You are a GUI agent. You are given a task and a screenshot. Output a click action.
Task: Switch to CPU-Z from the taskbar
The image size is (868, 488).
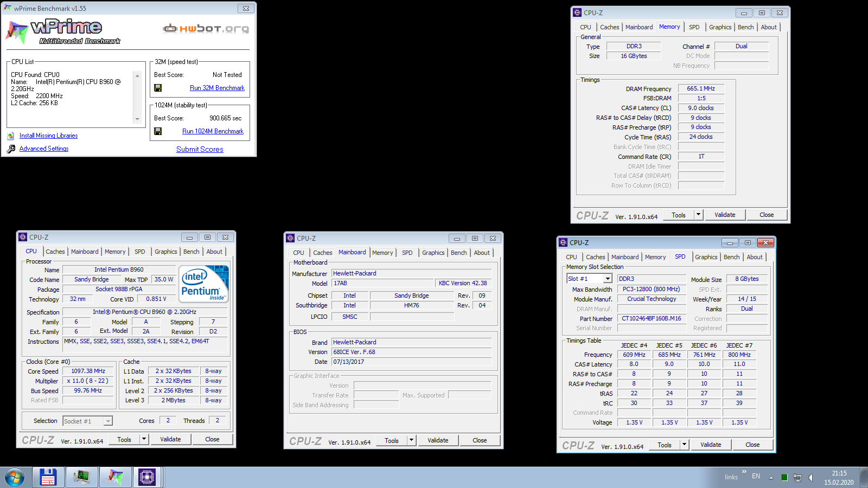(x=147, y=478)
